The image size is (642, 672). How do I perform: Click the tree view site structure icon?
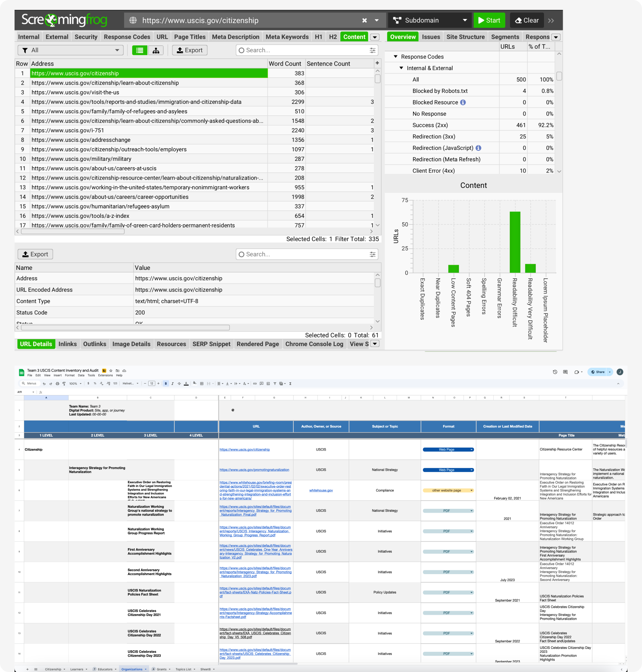tap(156, 50)
